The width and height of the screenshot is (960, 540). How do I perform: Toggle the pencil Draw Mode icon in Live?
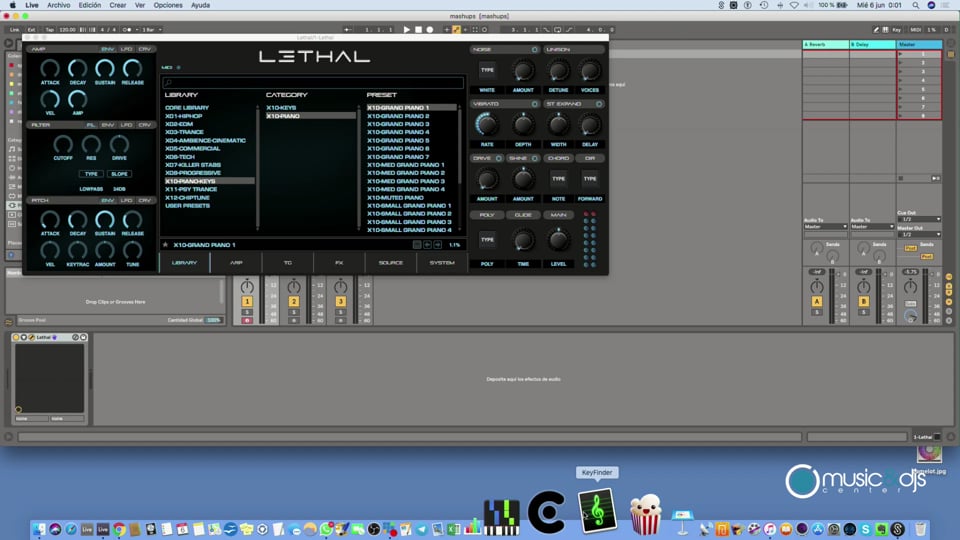[876, 29]
